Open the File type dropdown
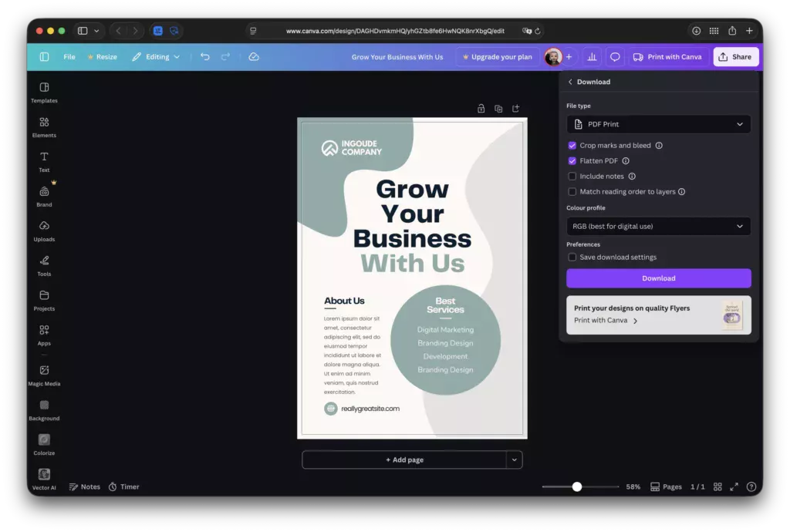The height and width of the screenshot is (532, 790). point(658,123)
